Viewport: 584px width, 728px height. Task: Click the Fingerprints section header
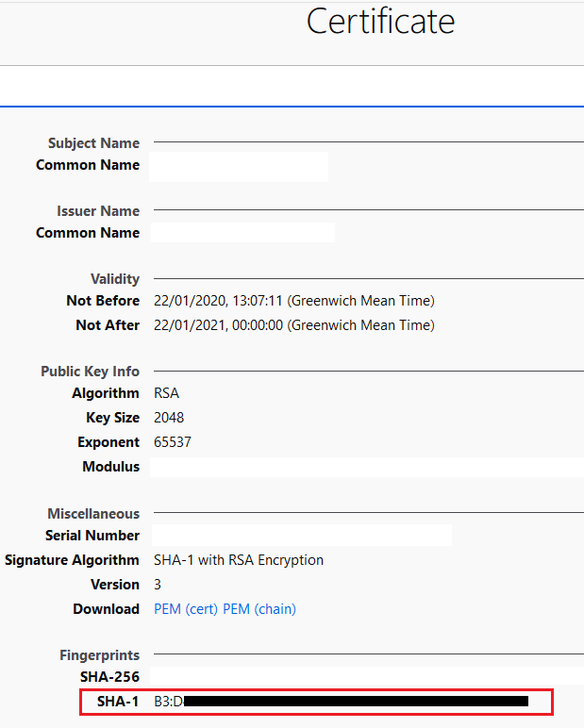tap(99, 655)
